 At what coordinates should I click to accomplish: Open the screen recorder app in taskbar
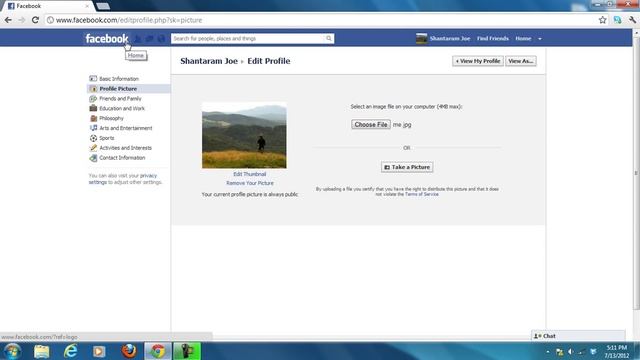tap(187, 351)
